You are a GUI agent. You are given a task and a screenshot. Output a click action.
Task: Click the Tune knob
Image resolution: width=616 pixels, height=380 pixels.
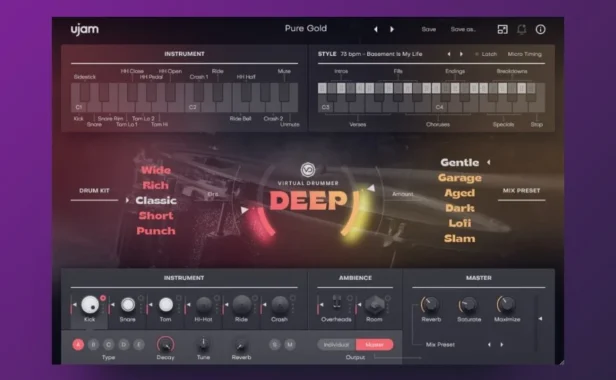(x=203, y=344)
